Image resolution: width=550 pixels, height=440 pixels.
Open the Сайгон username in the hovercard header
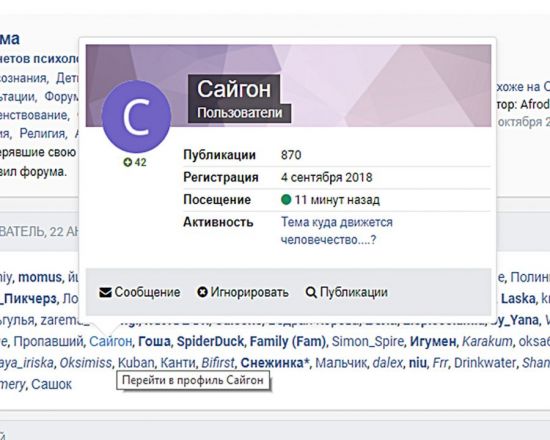click(x=234, y=89)
